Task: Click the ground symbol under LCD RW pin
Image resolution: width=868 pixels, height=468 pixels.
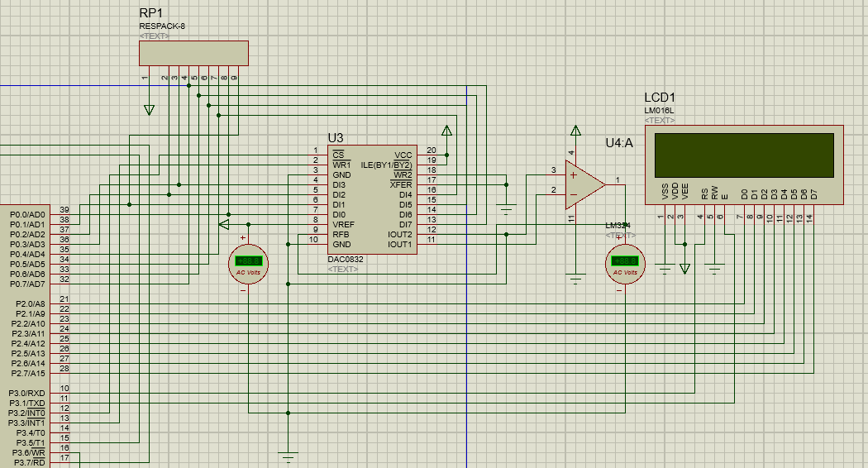Action: click(x=715, y=270)
